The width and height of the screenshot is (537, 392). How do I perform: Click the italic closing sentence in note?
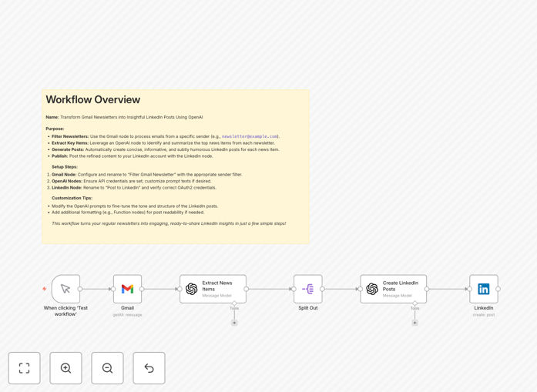[x=169, y=223]
